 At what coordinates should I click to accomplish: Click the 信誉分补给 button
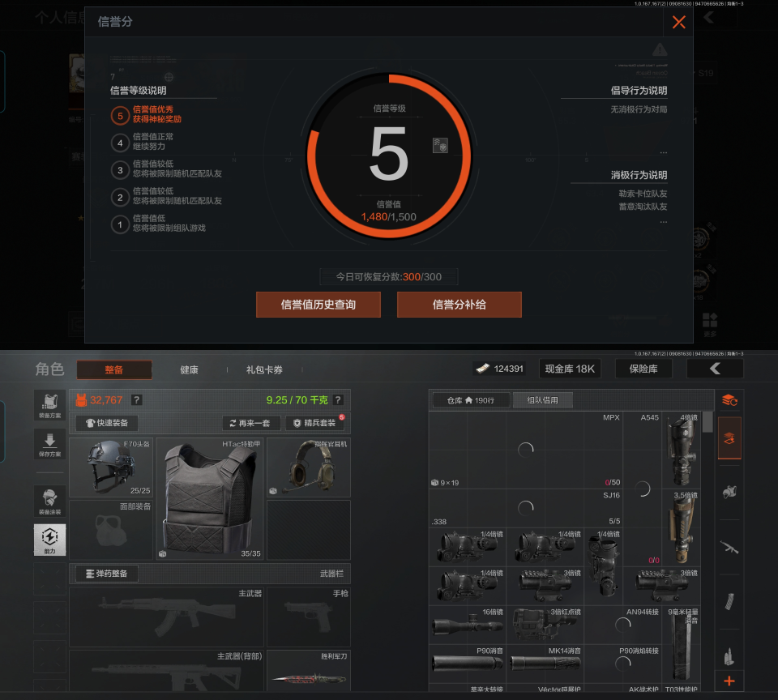459,305
